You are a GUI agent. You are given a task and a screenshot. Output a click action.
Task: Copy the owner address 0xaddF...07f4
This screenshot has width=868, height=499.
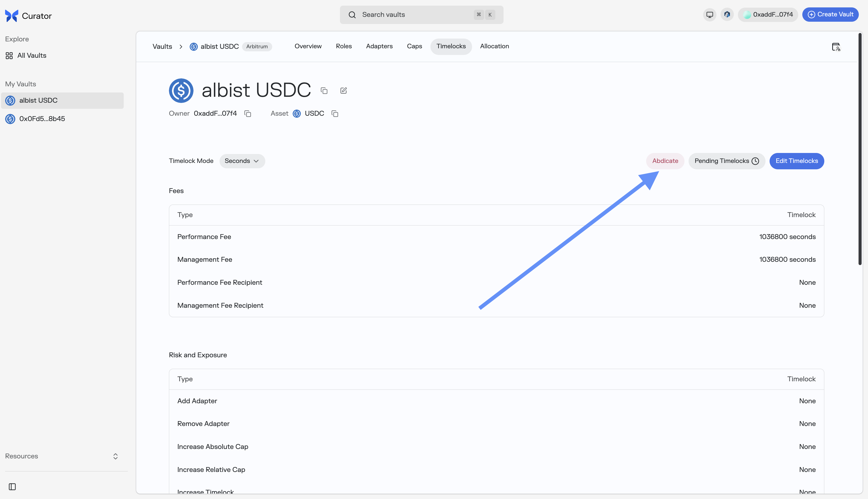point(248,114)
